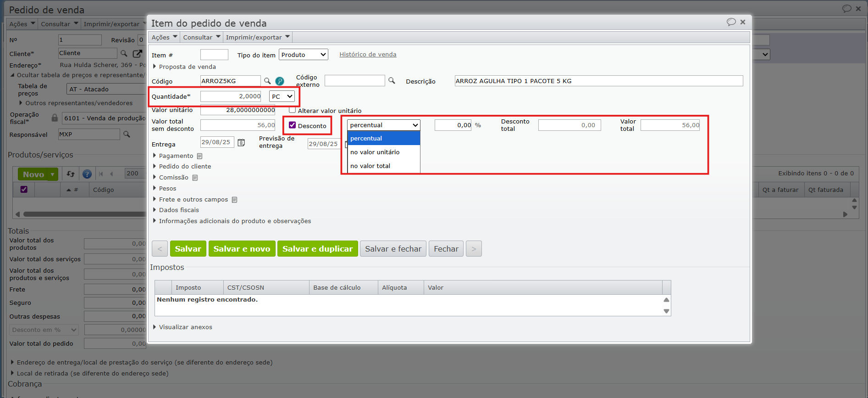
Task: Open the Entrega calendar picker icon
Action: click(x=241, y=143)
